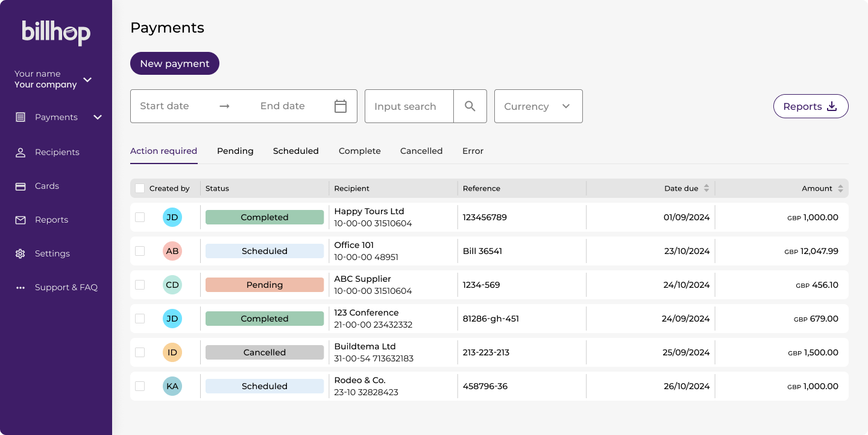
Task: Click the JD avatar for Happy Tours Ltd
Action: tap(172, 217)
